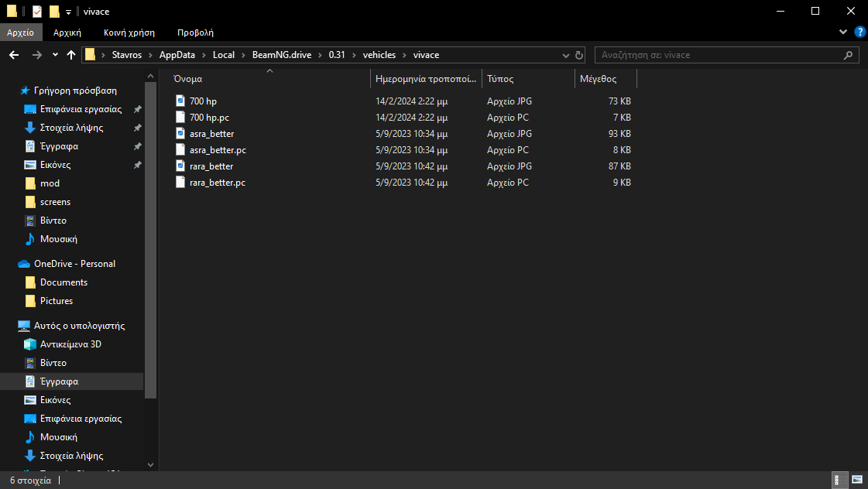Image resolution: width=868 pixels, height=489 pixels.
Task: Navigate to BeamNG.drive in the breadcrumb
Action: coord(282,55)
